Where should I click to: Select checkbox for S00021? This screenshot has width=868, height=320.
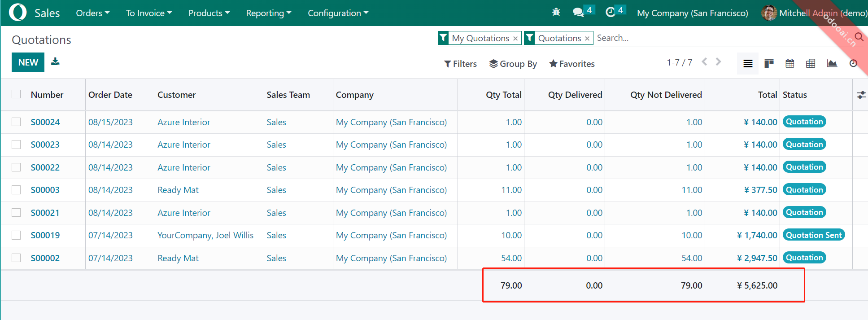click(x=16, y=213)
